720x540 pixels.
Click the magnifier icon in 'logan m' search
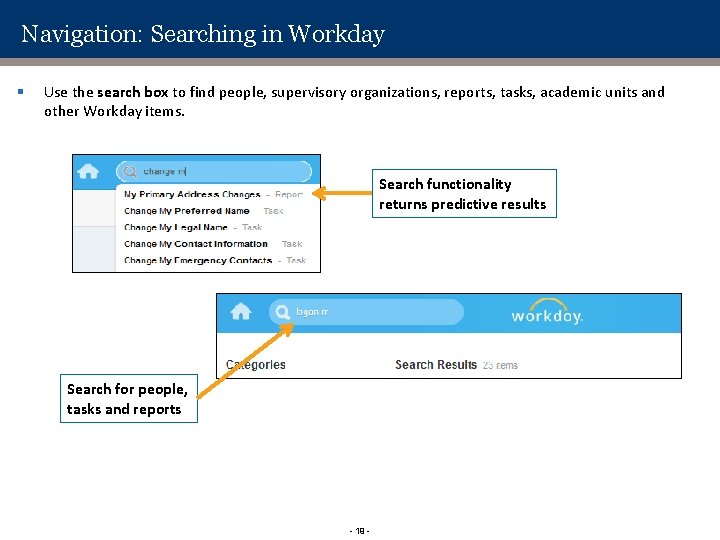pos(282,312)
